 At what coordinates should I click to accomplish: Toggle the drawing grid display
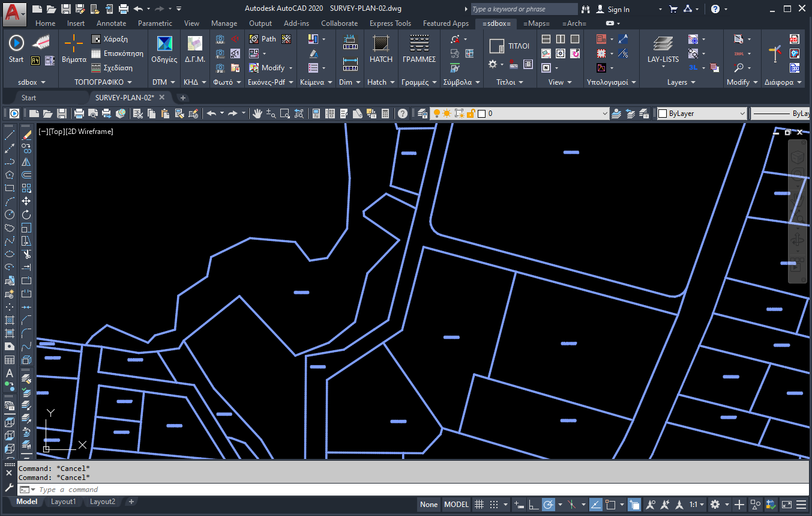[x=479, y=505]
